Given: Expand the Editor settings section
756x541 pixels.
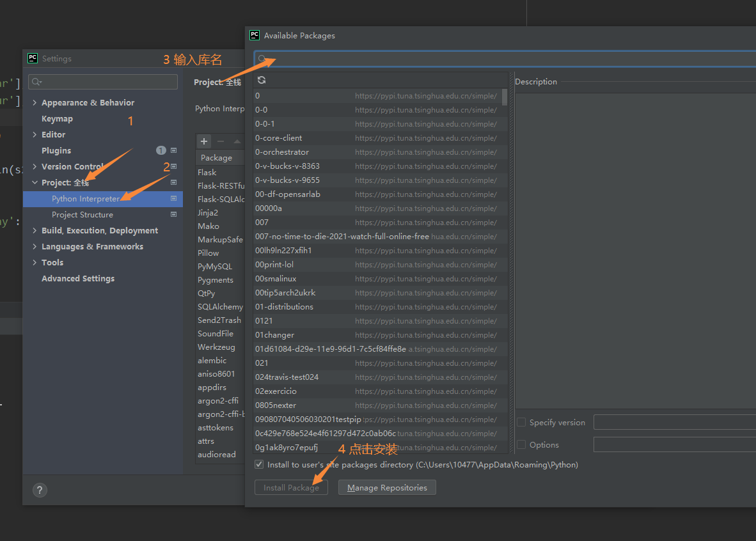Looking at the screenshot, I should (35, 134).
